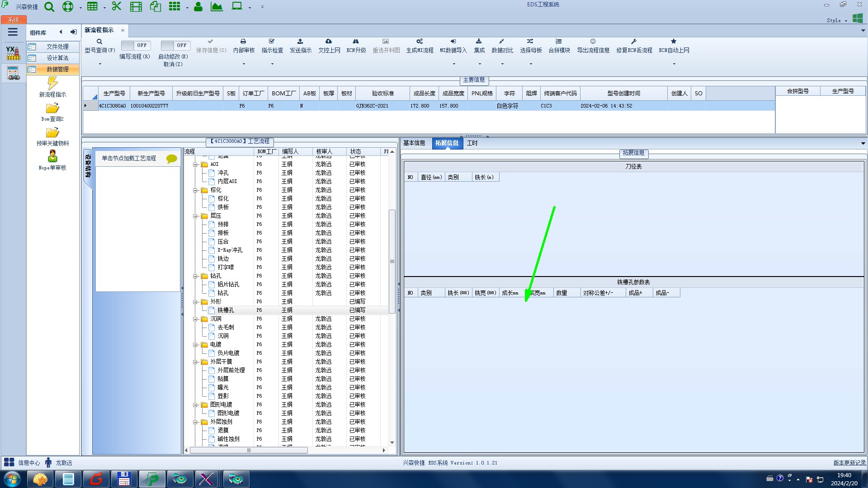Open the 新流程指示 lightning icon

pyautogui.click(x=52, y=83)
